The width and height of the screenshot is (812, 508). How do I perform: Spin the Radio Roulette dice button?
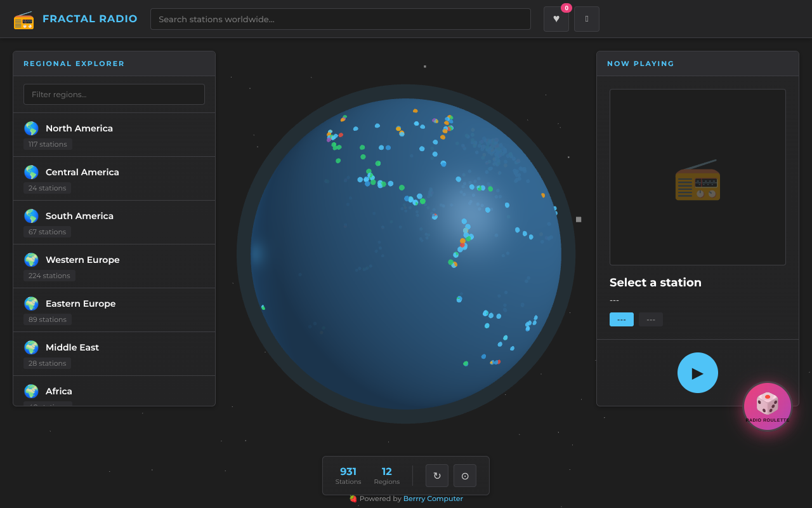pos(768,406)
